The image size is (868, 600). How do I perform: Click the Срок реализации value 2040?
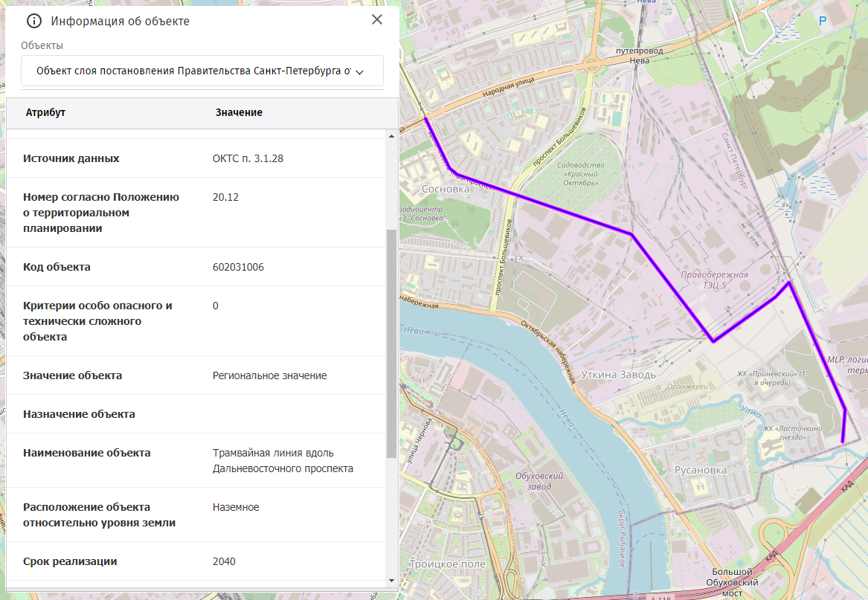coord(225,561)
